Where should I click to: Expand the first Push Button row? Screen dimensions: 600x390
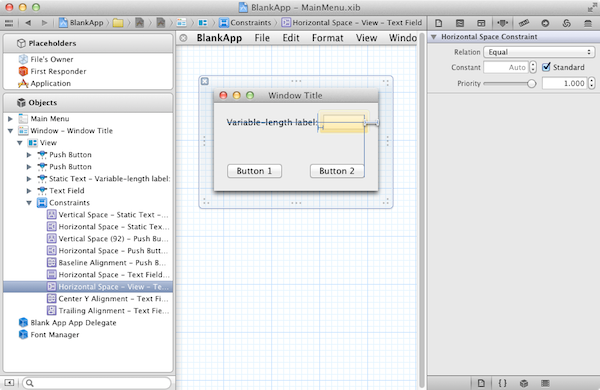tap(29, 155)
